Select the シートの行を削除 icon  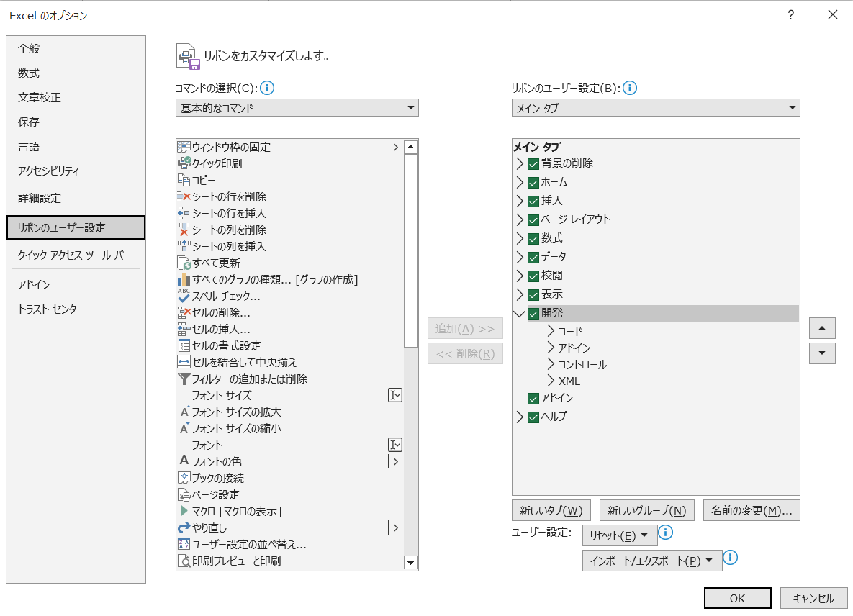point(184,196)
